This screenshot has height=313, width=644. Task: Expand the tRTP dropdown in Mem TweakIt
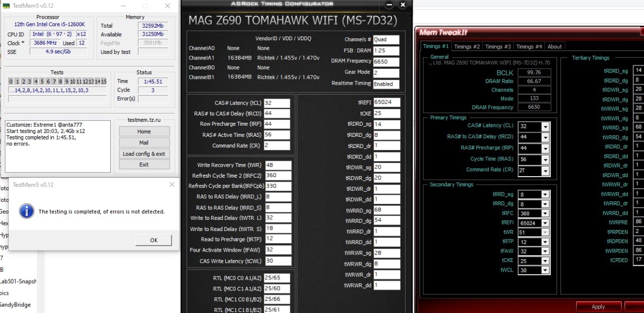tap(545, 242)
